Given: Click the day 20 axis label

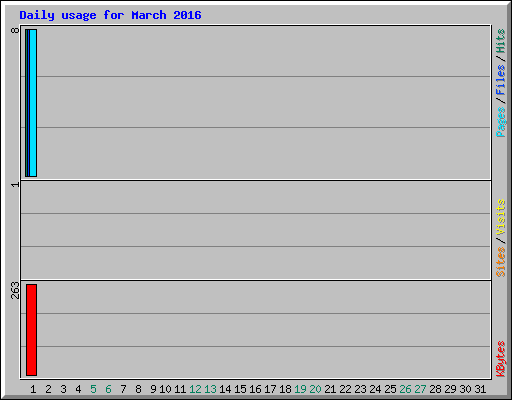Looking at the screenshot, I should click(x=315, y=389).
